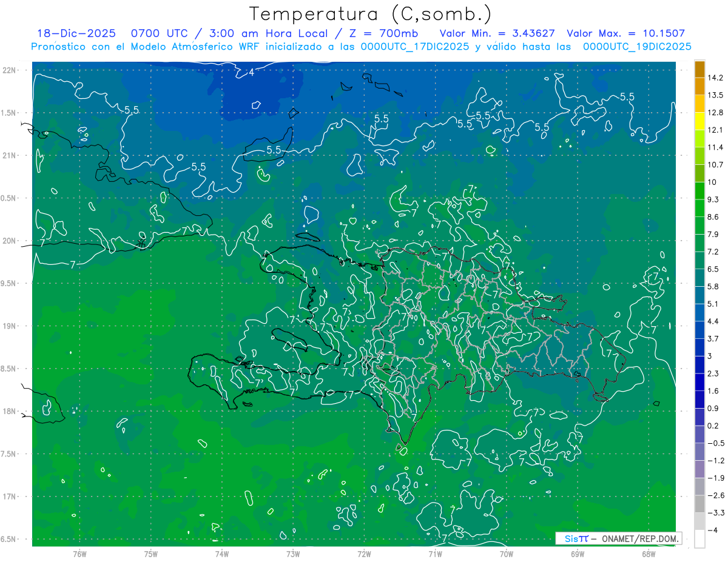Click the '-1.2' color scale value
Image resolution: width=728 pixels, height=562 pixels.
coord(715,461)
